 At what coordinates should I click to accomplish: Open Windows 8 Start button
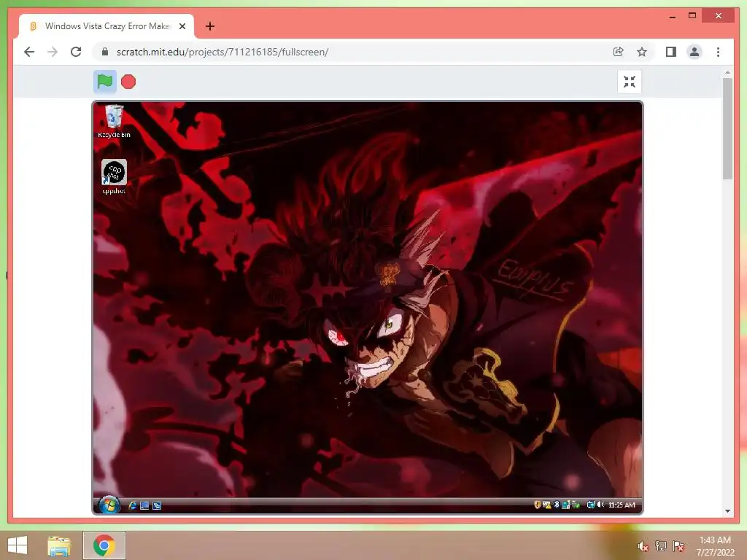point(18,545)
